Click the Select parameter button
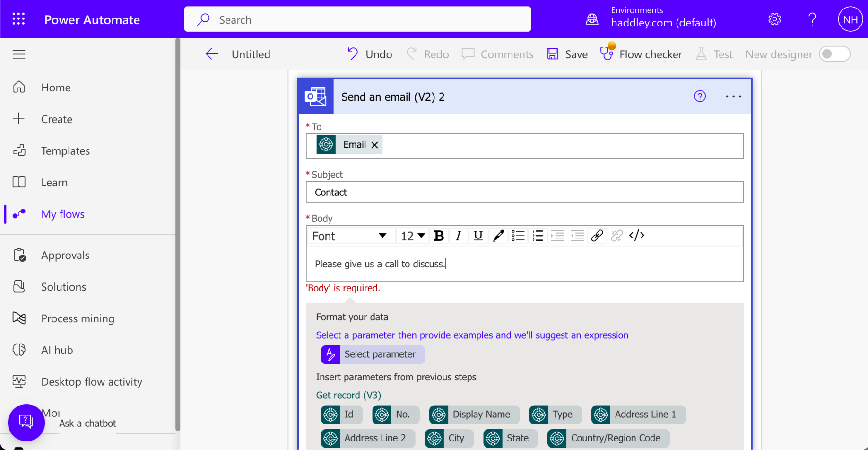This screenshot has height=450, width=868. 373,354
